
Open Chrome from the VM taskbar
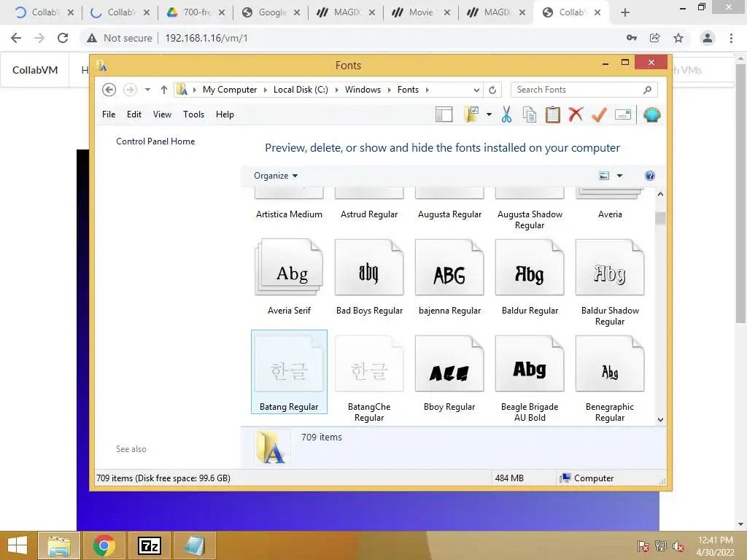tap(104, 545)
